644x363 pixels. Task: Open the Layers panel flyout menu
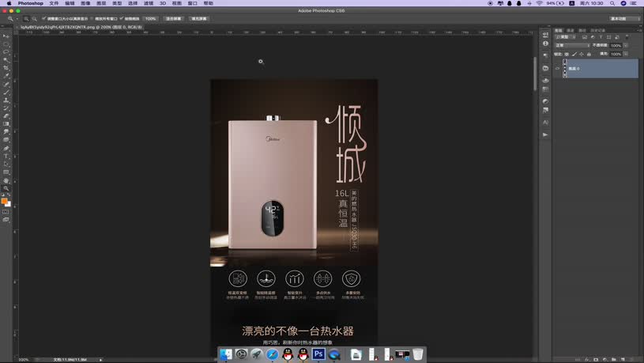(x=640, y=30)
